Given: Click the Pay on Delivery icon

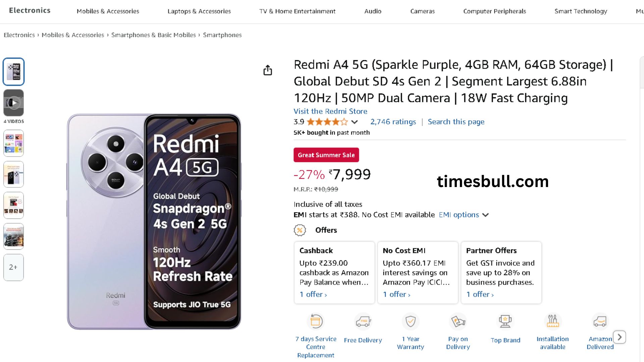Looking at the screenshot, I should point(458,321).
